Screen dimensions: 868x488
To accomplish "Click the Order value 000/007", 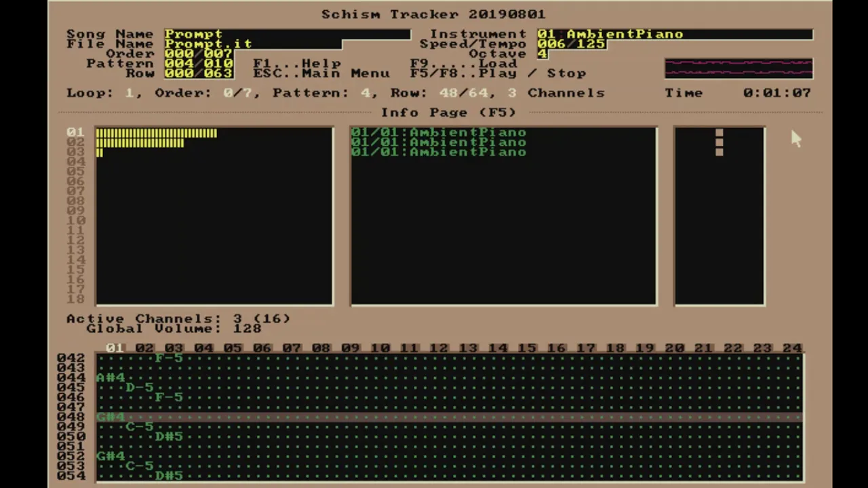I will tap(199, 54).
